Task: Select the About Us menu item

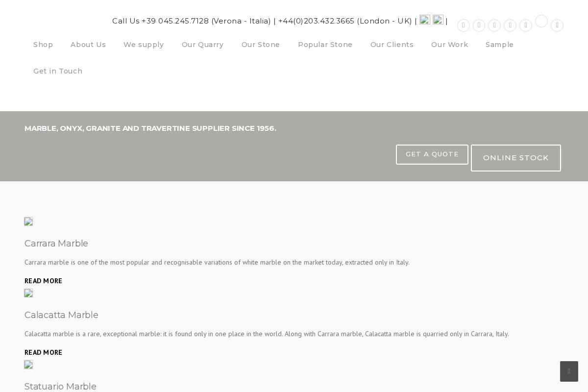Action: 88,45
